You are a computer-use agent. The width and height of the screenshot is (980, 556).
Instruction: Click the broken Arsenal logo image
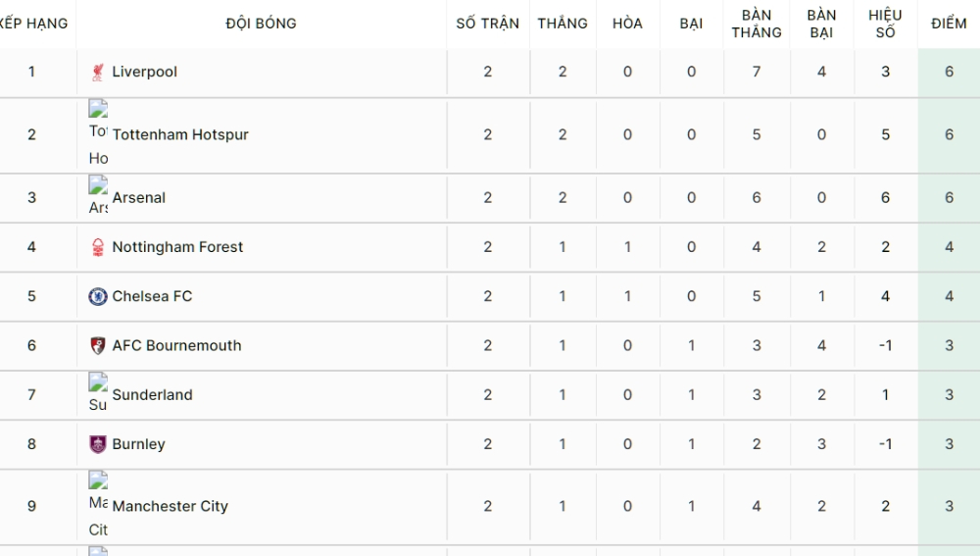pyautogui.click(x=98, y=197)
